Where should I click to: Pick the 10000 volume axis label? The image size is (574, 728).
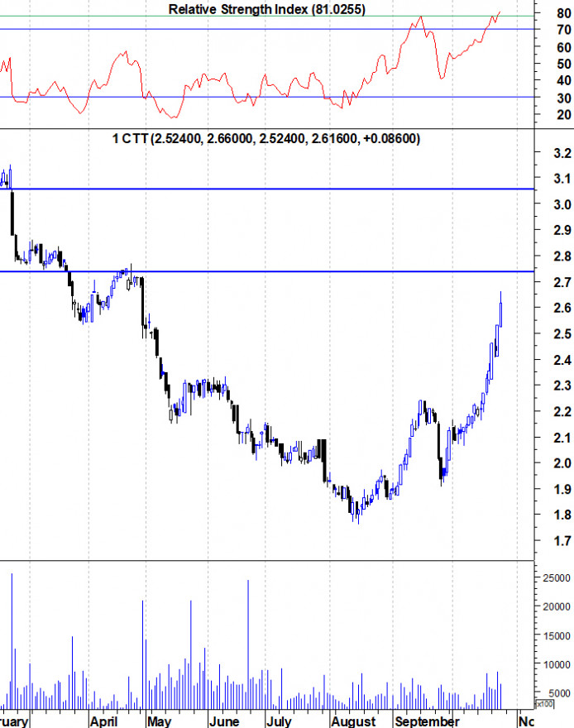[557, 665]
